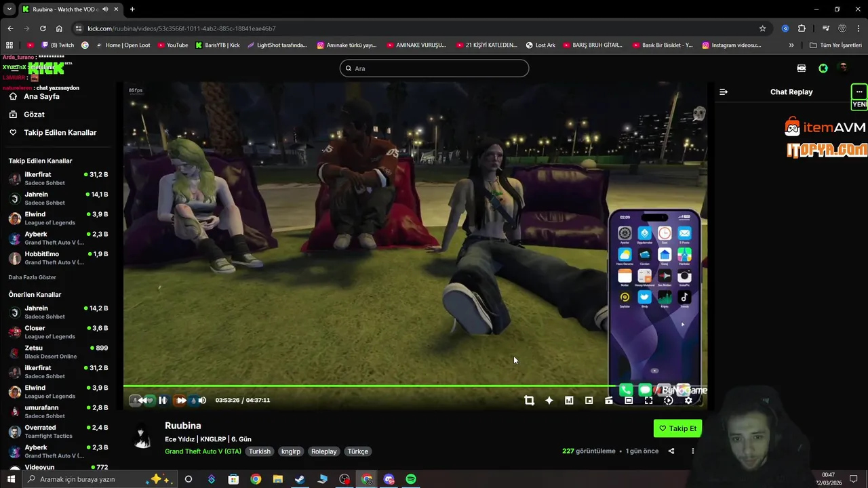Open a new tab with the plus button
Screen dimensions: 868x488
[x=132, y=9]
